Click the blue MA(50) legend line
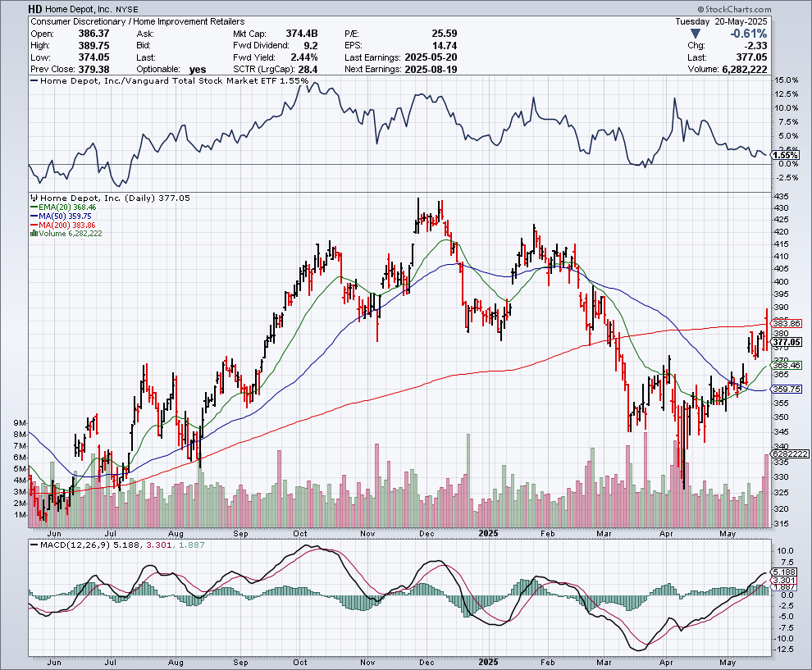This screenshot has height=670, width=812. pos(34,216)
